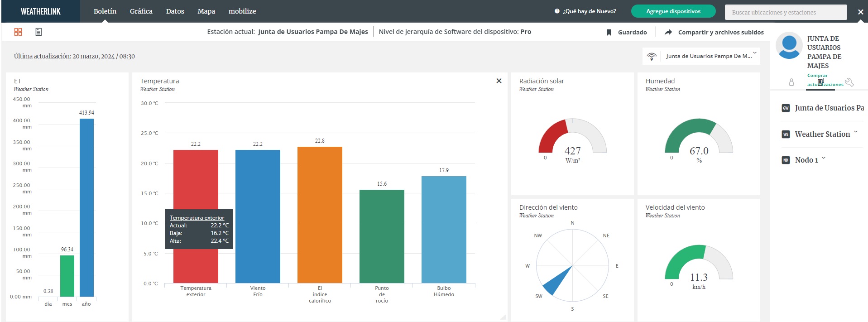The width and height of the screenshot is (868, 322).
Task: Click the Comprar actualizaciones link
Action: [817, 76]
